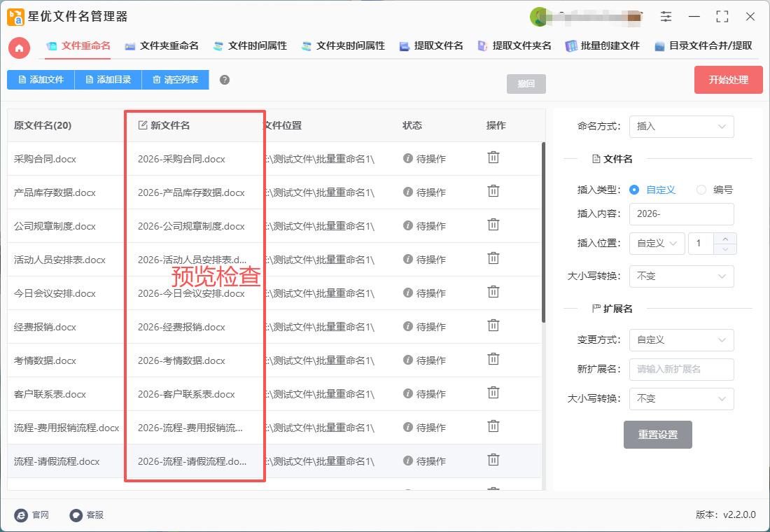This screenshot has width=770, height=532.
Task: Decrease insert position stepper value
Action: coord(725,249)
